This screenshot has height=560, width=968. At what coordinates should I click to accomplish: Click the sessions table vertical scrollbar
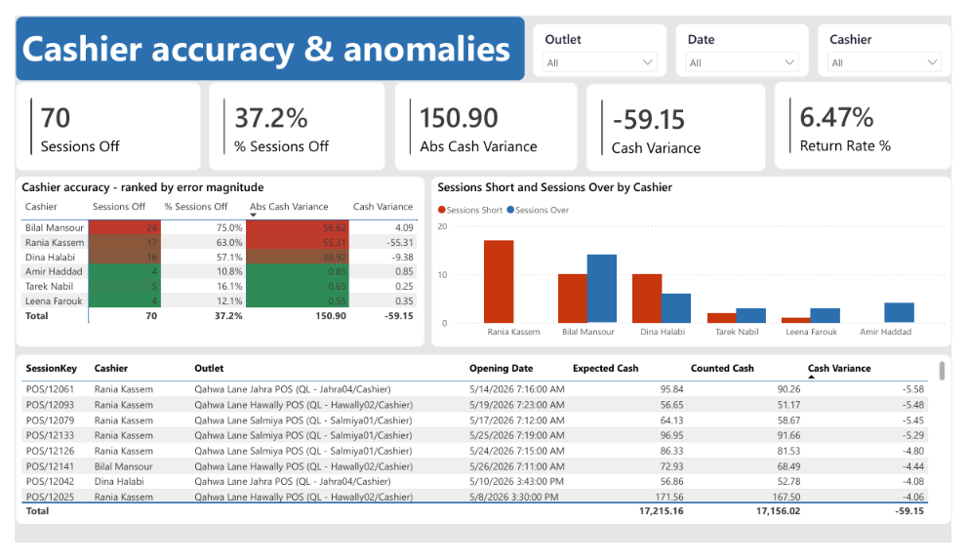tap(942, 371)
